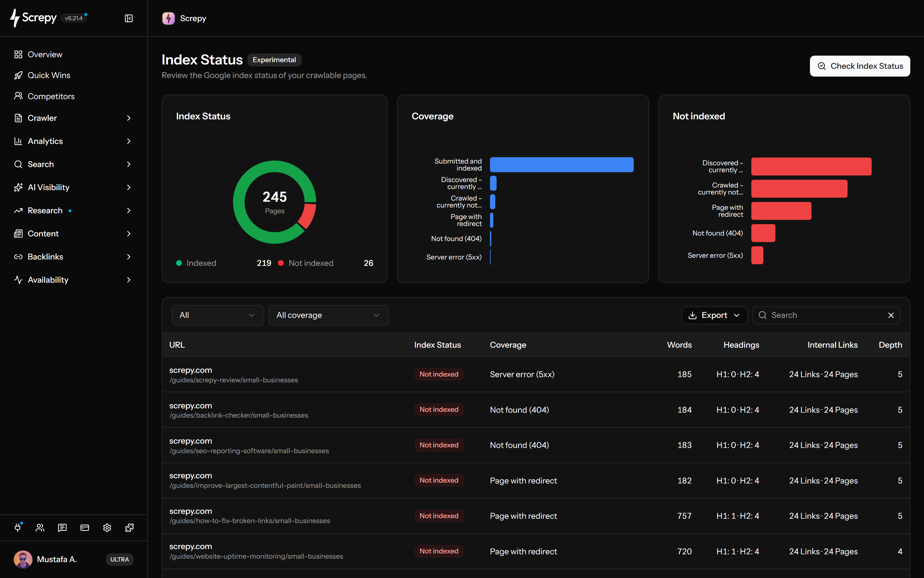Open team members icon in bottom bar
Screen dimensions: 924x578
click(40, 527)
